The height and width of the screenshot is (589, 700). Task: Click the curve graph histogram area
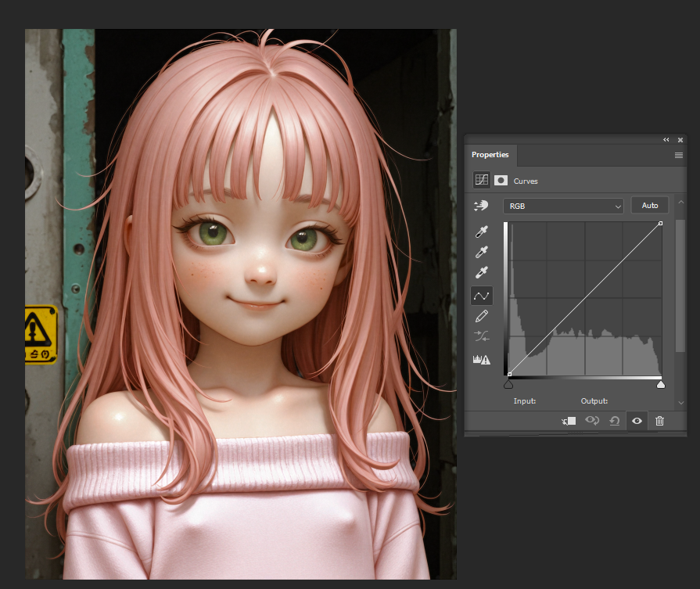pos(585,299)
